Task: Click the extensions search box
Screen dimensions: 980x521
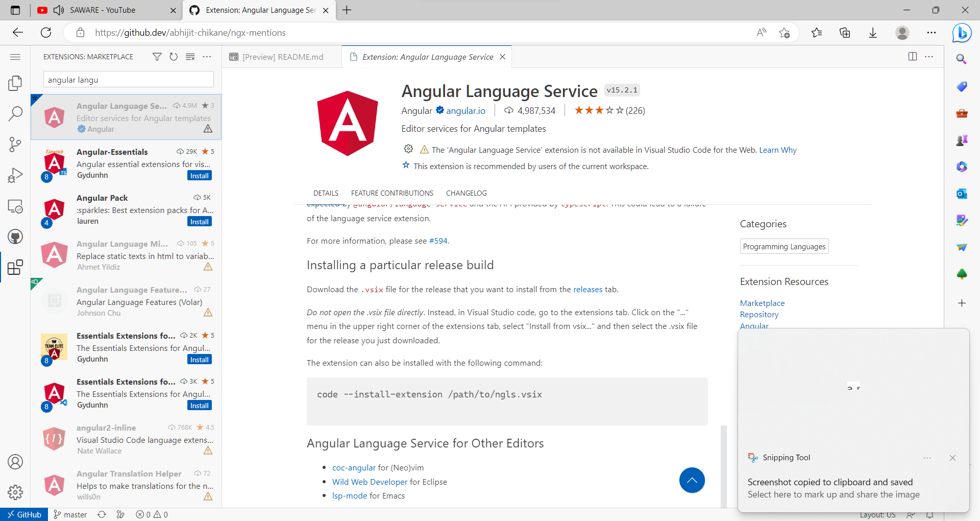Action: click(x=129, y=80)
